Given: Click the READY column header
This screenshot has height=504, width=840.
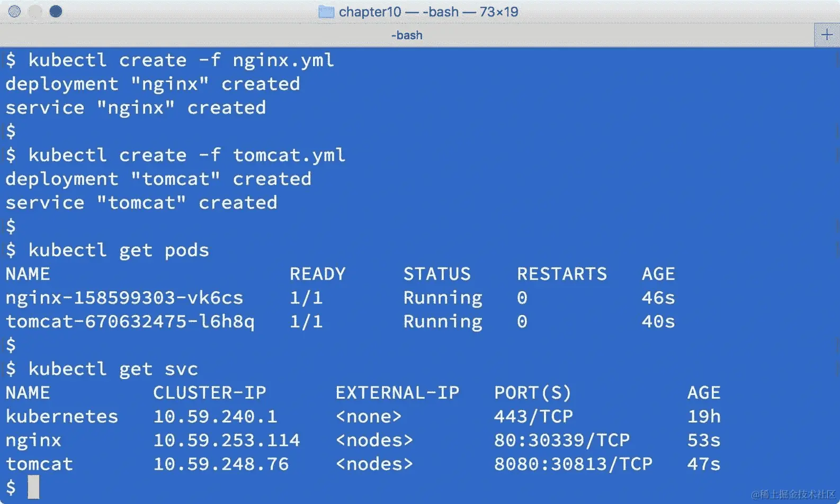Looking at the screenshot, I should pyautogui.click(x=317, y=274).
